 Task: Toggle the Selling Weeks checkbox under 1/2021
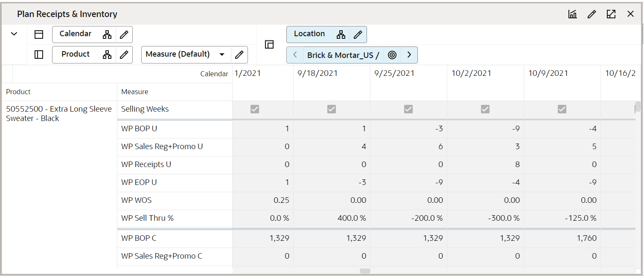[x=254, y=109]
